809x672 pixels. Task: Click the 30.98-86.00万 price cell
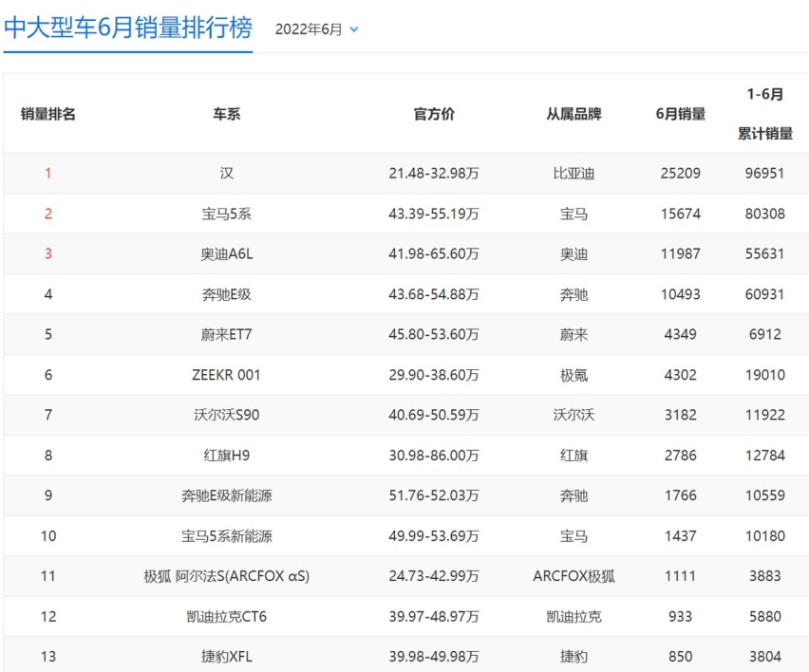(434, 456)
